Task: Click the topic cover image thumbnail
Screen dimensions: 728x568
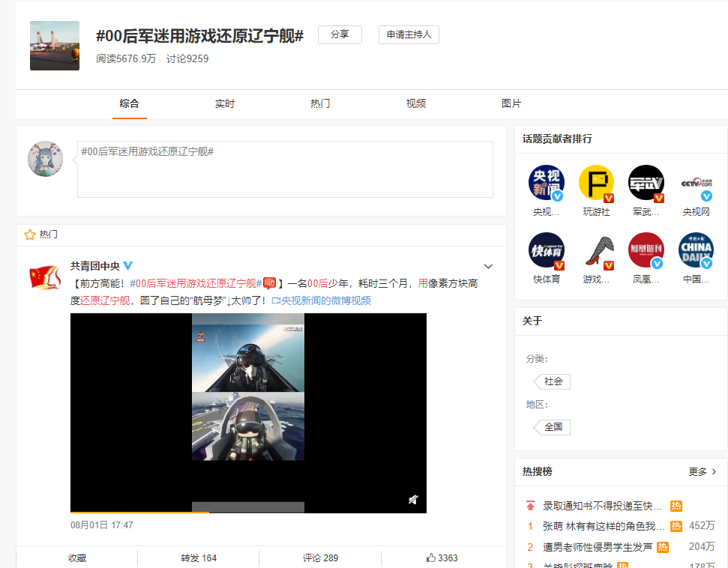Action: (x=55, y=46)
